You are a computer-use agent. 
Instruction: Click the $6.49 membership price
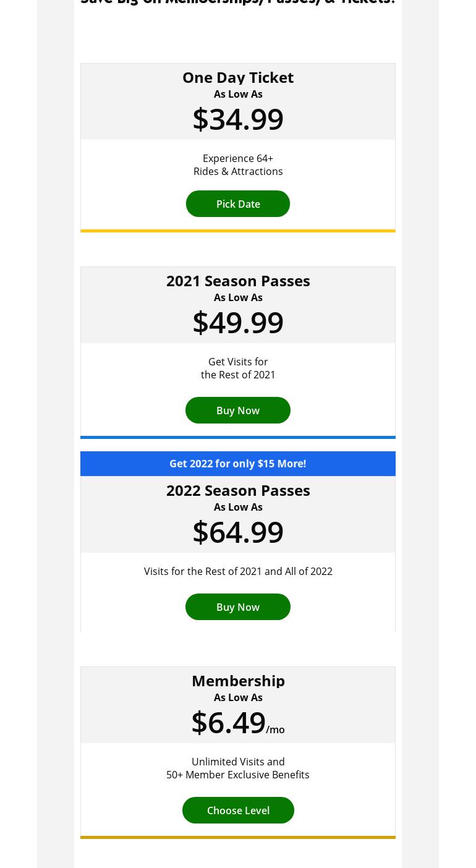click(229, 722)
